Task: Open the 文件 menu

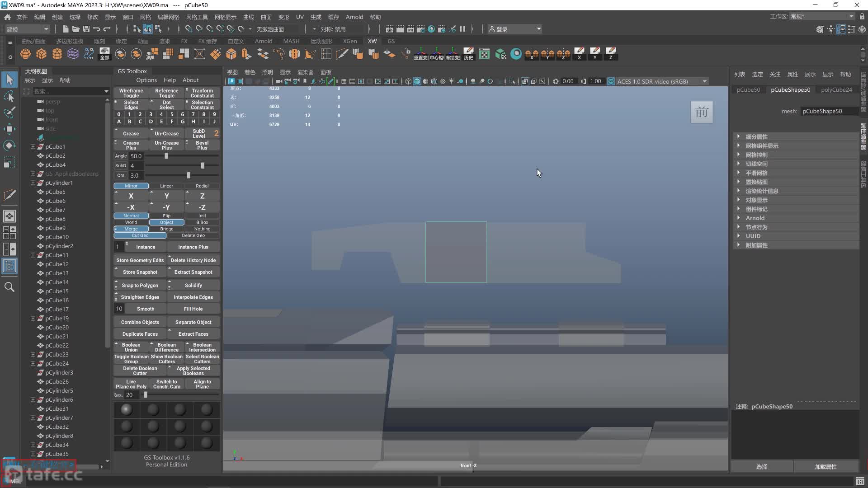Action: click(22, 17)
